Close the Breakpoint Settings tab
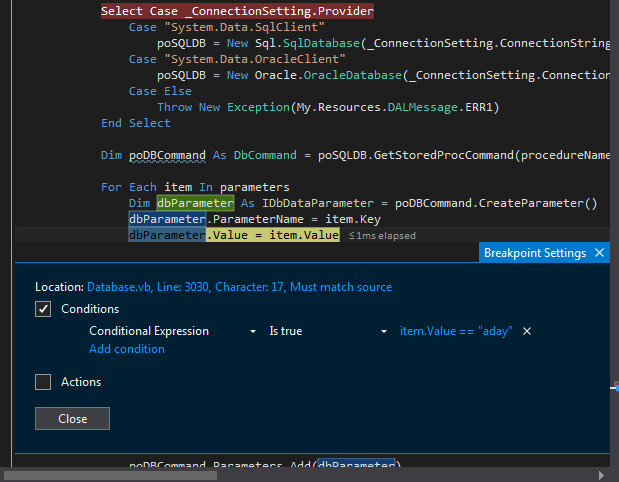Viewport: 619px width, 482px height. point(599,253)
